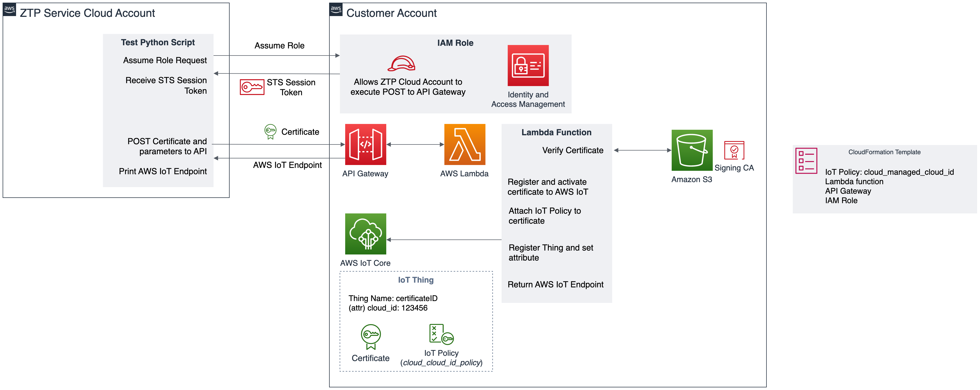This screenshot has height=390, width=980.
Task: Select 'Attach IoT Policy to certificate' step
Action: [545, 216]
